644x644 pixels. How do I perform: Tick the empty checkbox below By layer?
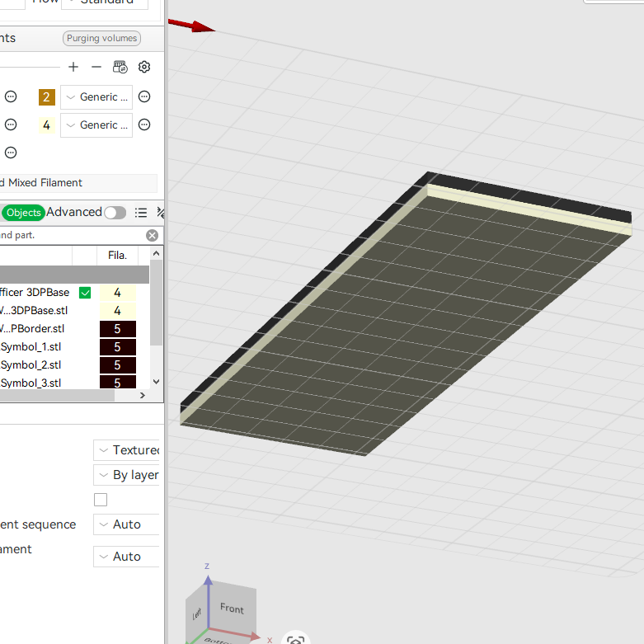tap(101, 500)
